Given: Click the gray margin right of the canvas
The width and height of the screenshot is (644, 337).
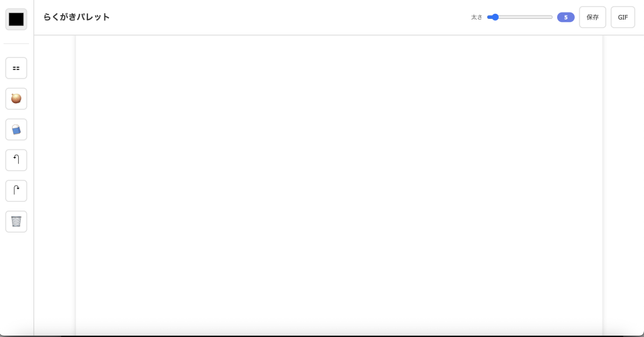Looking at the screenshot, I should 623,185.
